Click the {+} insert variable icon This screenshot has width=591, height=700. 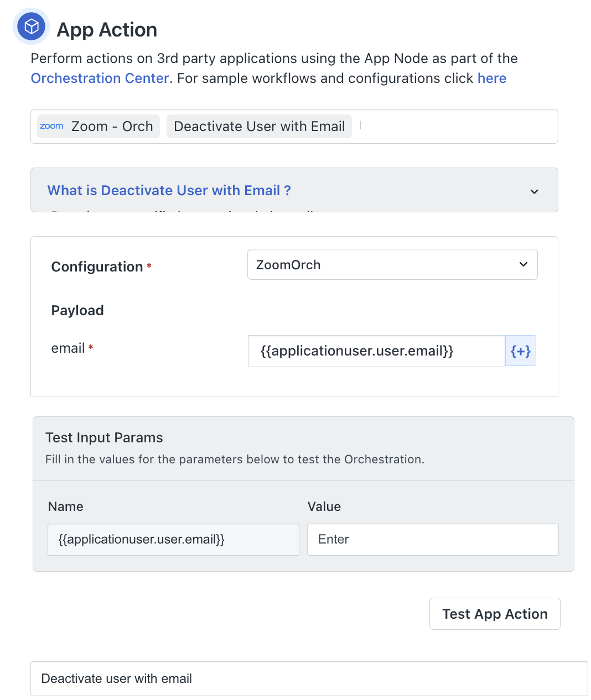point(520,351)
